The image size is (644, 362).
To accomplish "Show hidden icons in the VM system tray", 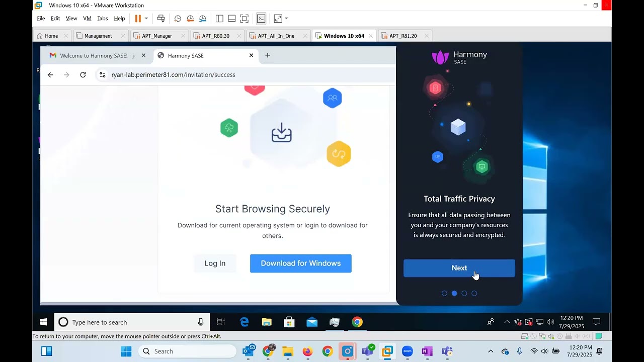I will click(x=507, y=322).
